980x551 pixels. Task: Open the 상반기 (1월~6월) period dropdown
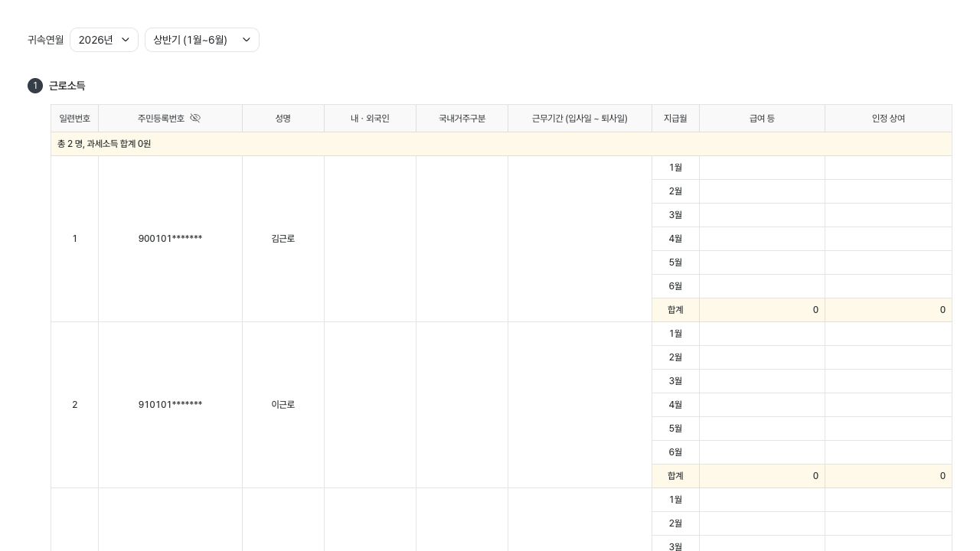[202, 40]
